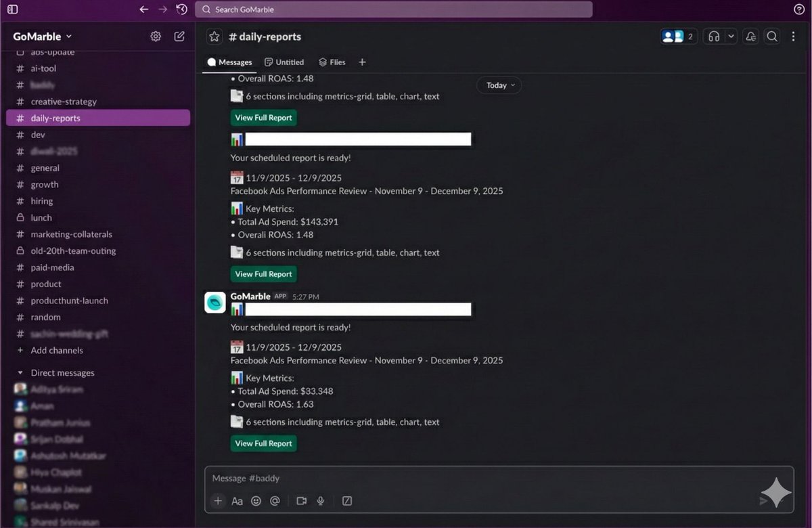Viewport: 812px width, 528px height.
Task: Open workspace settings gear icon
Action: (x=156, y=37)
